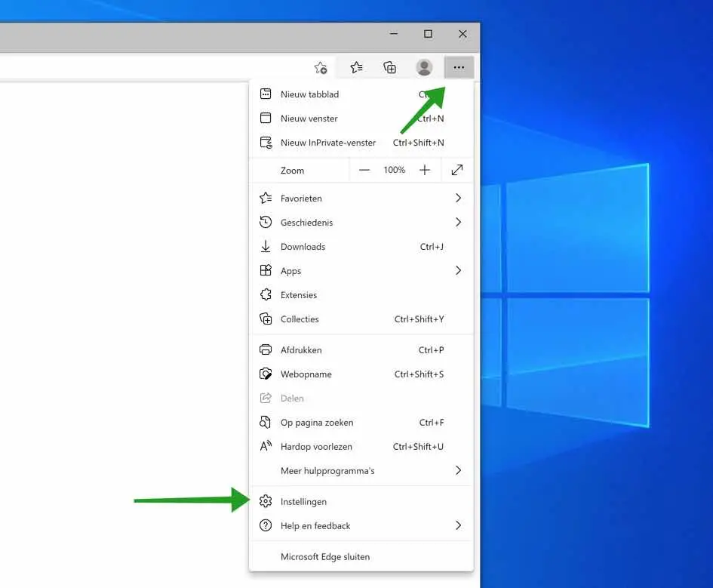Choose Webopname menu entry
713x588 pixels.
[361, 374]
